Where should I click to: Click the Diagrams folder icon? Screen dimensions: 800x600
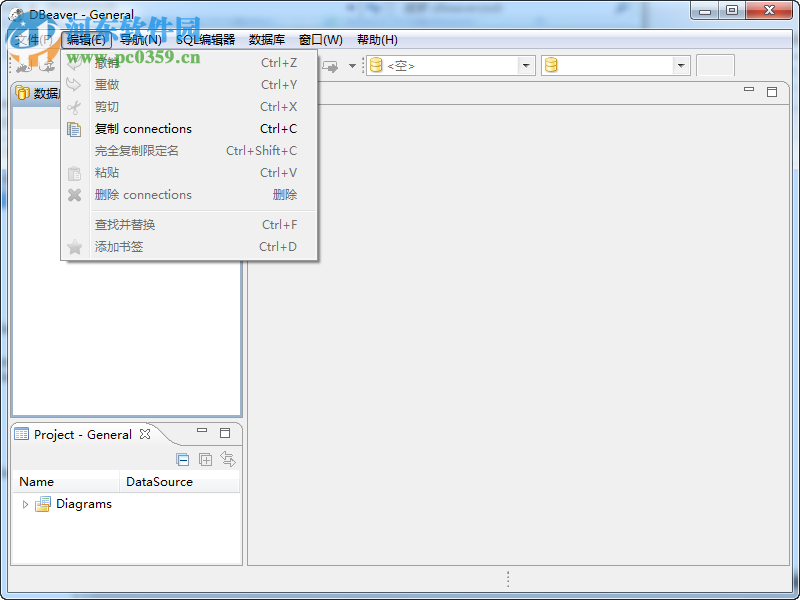42,504
